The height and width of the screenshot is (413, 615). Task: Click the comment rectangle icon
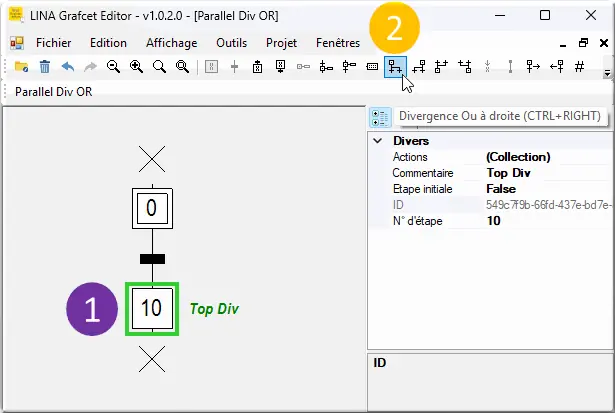372,67
